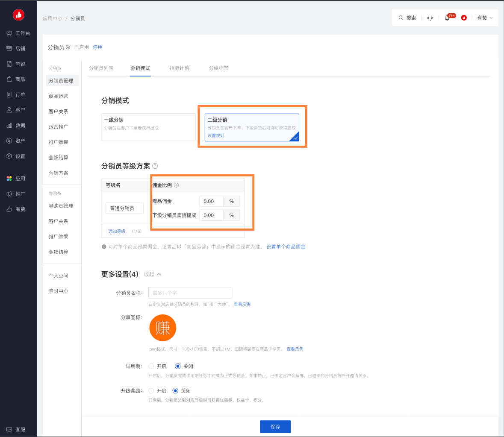This screenshot has width=504, height=437.
Task: Open the 数据 data chart icon
Action: point(9,126)
